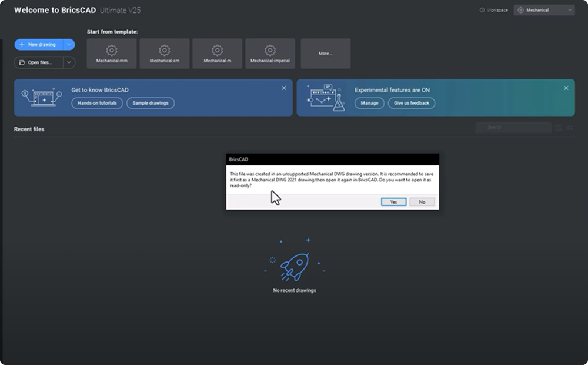Open Sample drawings
This screenshot has height=365, width=588.
point(151,103)
